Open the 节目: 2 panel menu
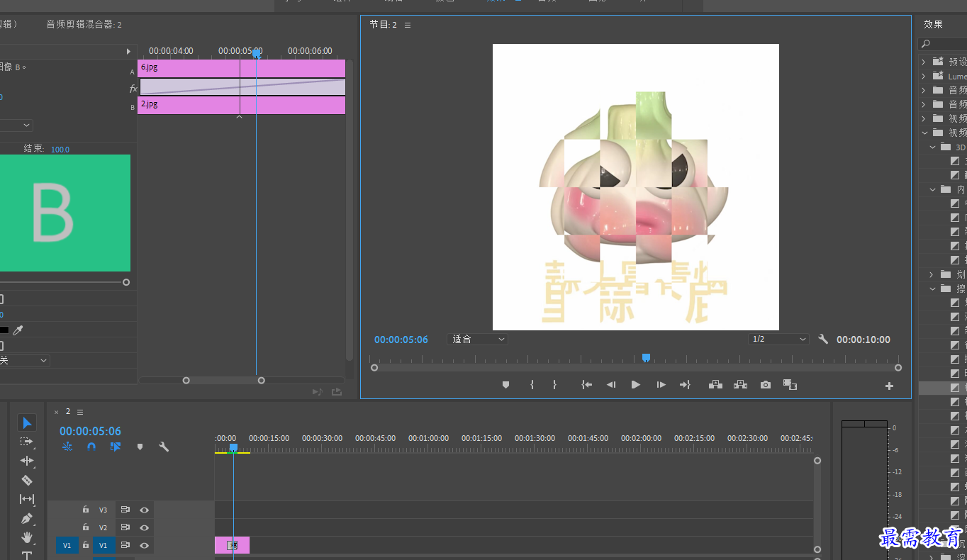967x560 pixels. [408, 26]
